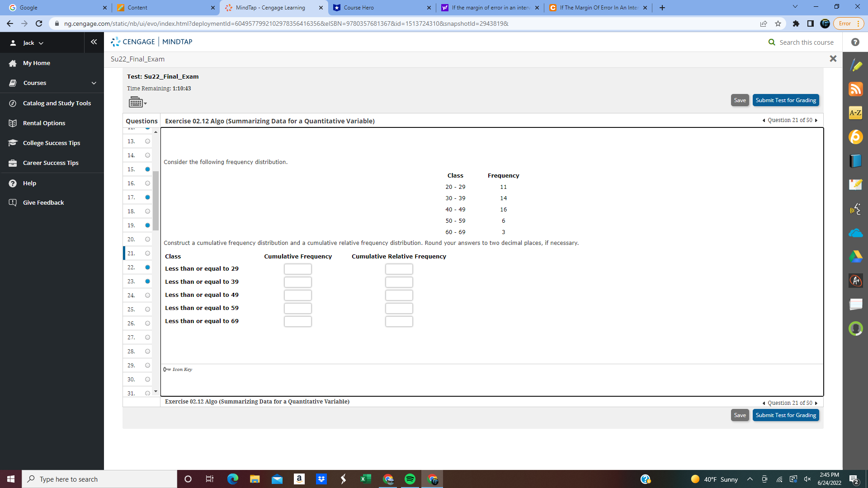This screenshot has height=488, width=868.
Task: Open the highlighter notes app in MindTap sidebar
Action: (856, 65)
